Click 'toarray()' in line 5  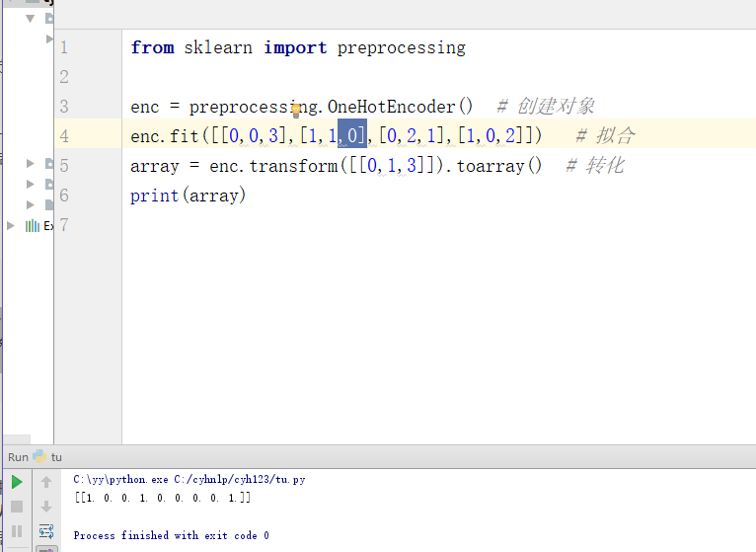point(499,166)
